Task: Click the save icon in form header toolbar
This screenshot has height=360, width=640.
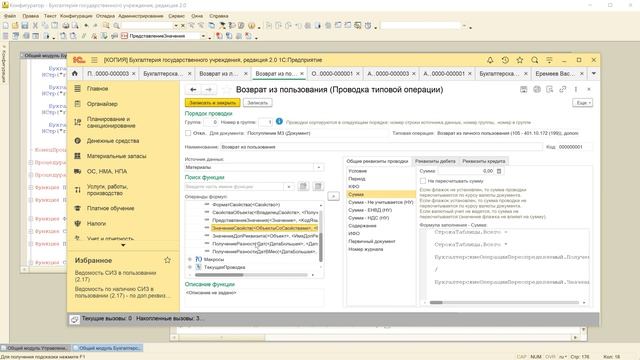Action: 523,89
